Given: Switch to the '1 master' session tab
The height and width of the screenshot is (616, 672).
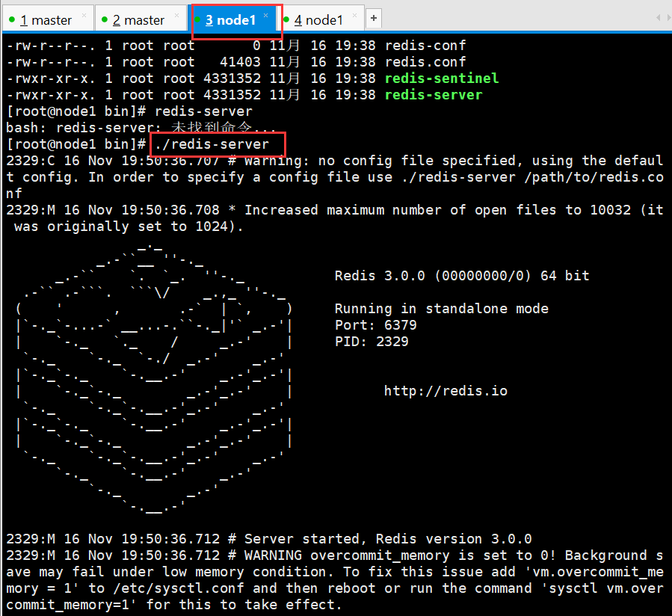Looking at the screenshot, I should pyautogui.click(x=46, y=19).
